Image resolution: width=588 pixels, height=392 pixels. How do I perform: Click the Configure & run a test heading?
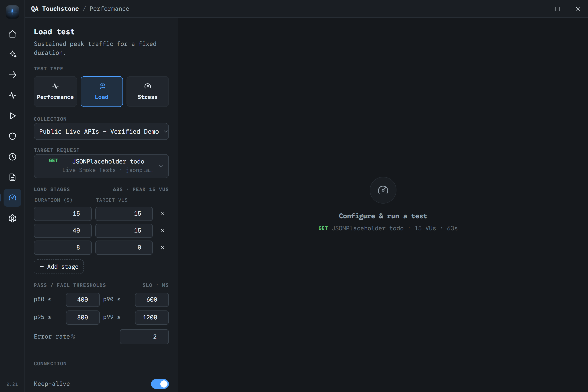click(x=383, y=216)
